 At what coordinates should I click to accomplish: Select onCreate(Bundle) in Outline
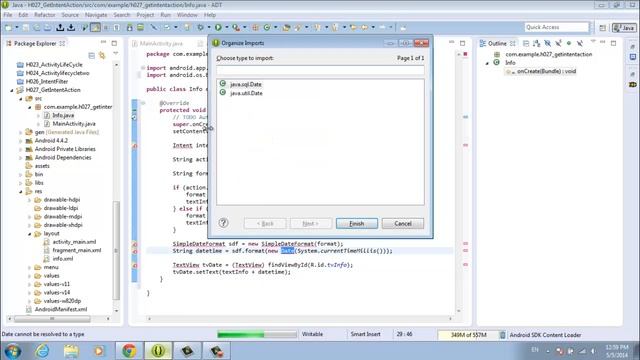click(x=546, y=71)
